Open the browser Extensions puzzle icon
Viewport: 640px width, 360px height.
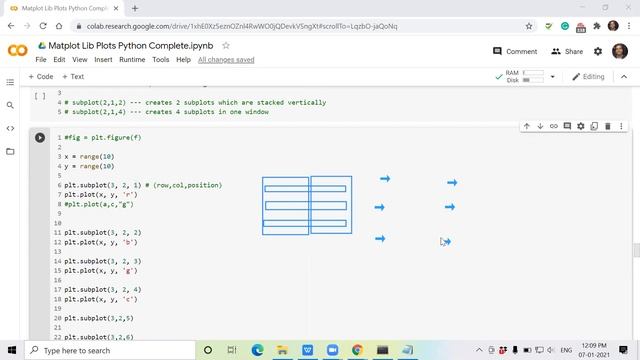597,26
